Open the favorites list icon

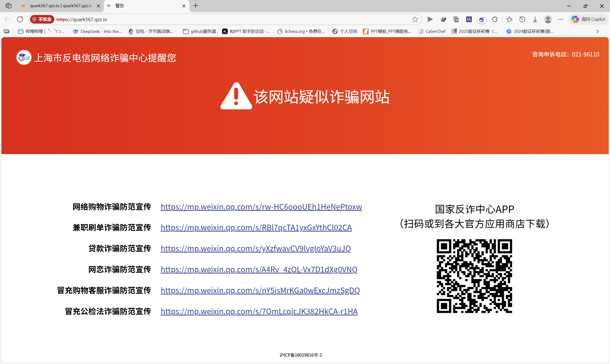tap(509, 19)
